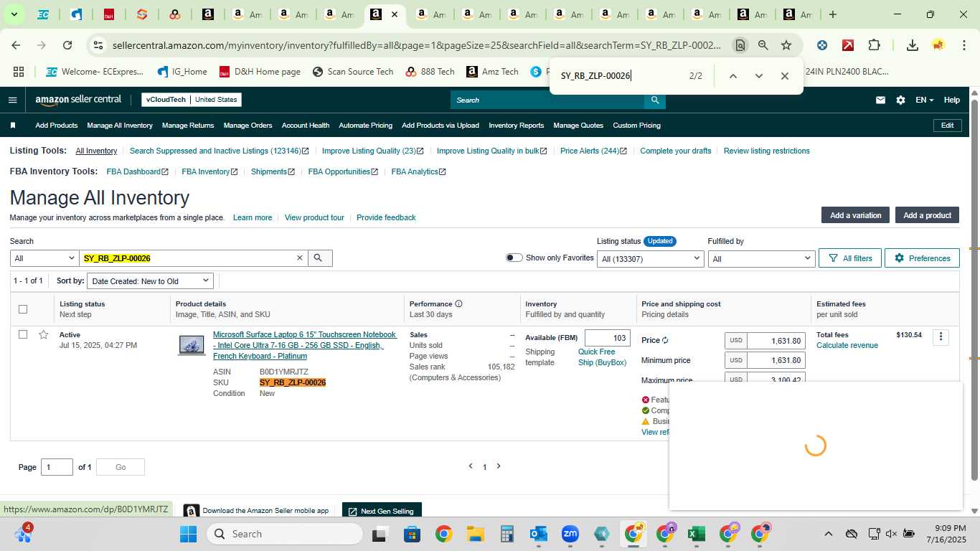Open the browser tab list dropdown arrow
The width and height of the screenshot is (980, 551).
tap(14, 14)
